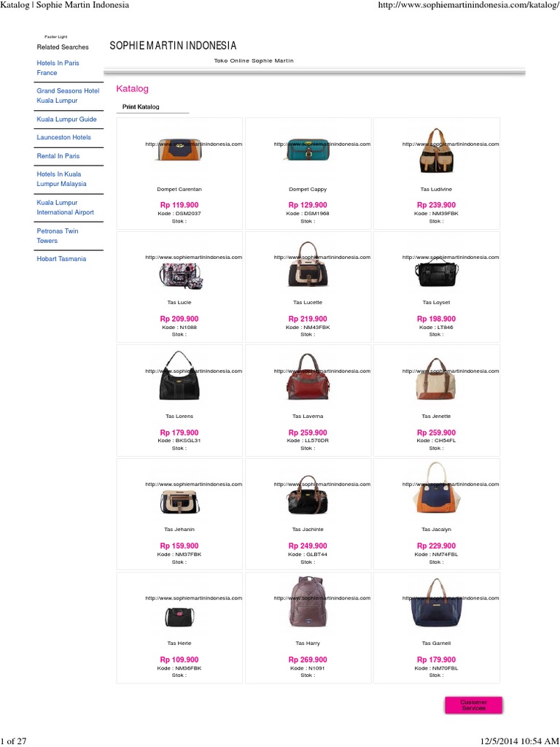
Task: Select the Tas Jacalyn bag thumbnail
Action: (436, 488)
